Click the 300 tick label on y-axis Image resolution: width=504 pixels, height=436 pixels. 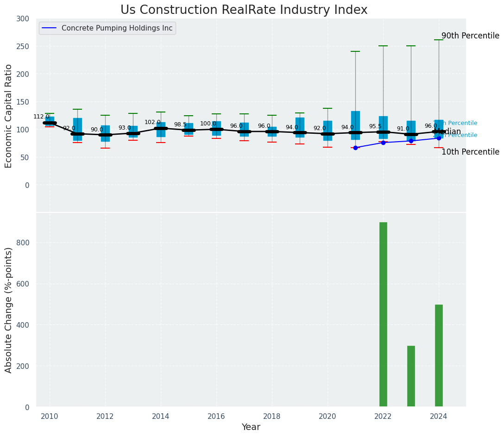pos(23,19)
